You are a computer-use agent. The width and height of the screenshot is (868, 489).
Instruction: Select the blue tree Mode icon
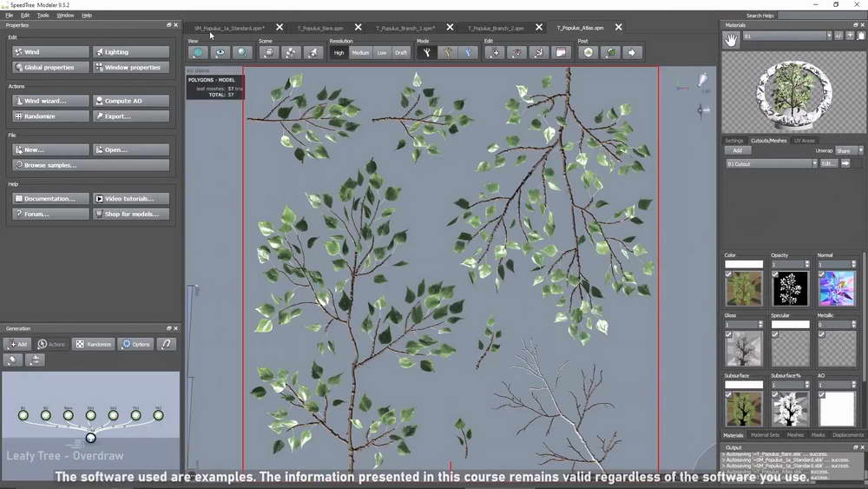pos(469,53)
